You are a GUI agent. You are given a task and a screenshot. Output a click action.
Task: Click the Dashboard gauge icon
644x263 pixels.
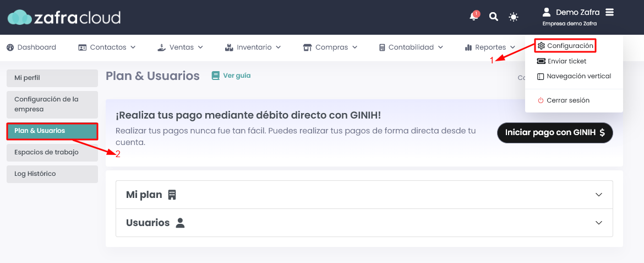10,47
